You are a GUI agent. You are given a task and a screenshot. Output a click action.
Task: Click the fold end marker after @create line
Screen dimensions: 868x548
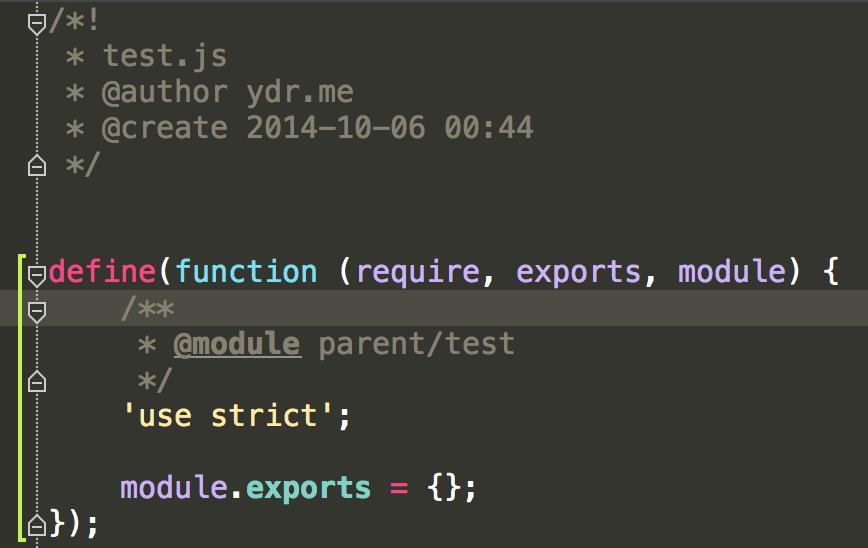pos(37,165)
